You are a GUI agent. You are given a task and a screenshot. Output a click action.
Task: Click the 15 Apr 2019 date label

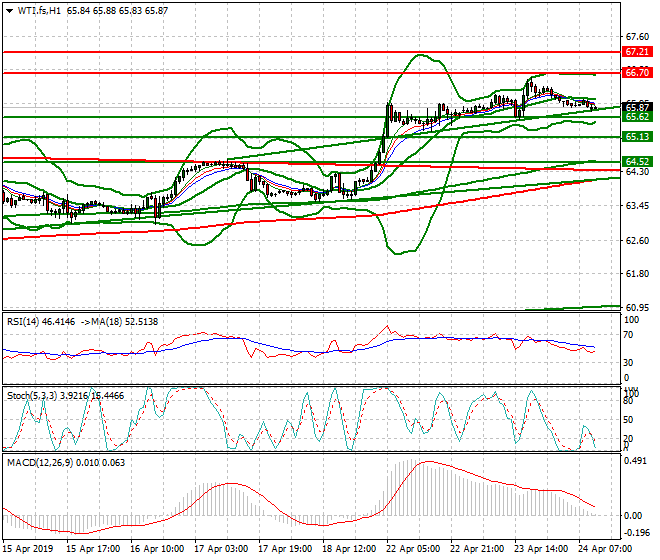coord(28,549)
